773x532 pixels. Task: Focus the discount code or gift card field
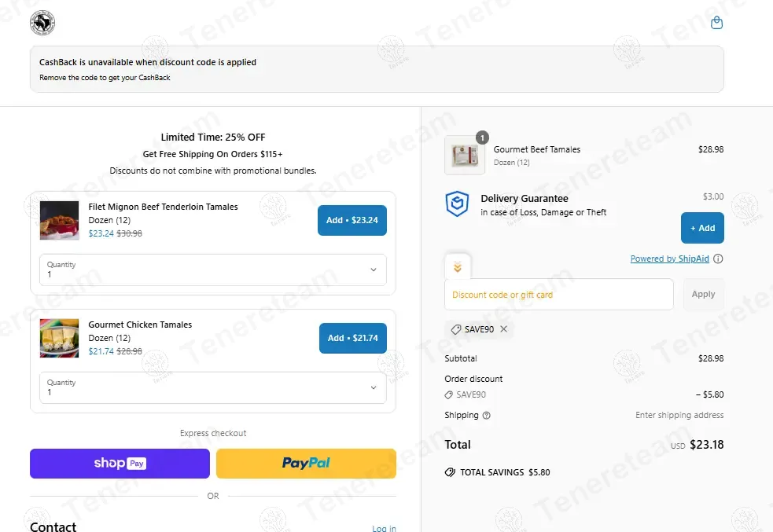point(559,295)
